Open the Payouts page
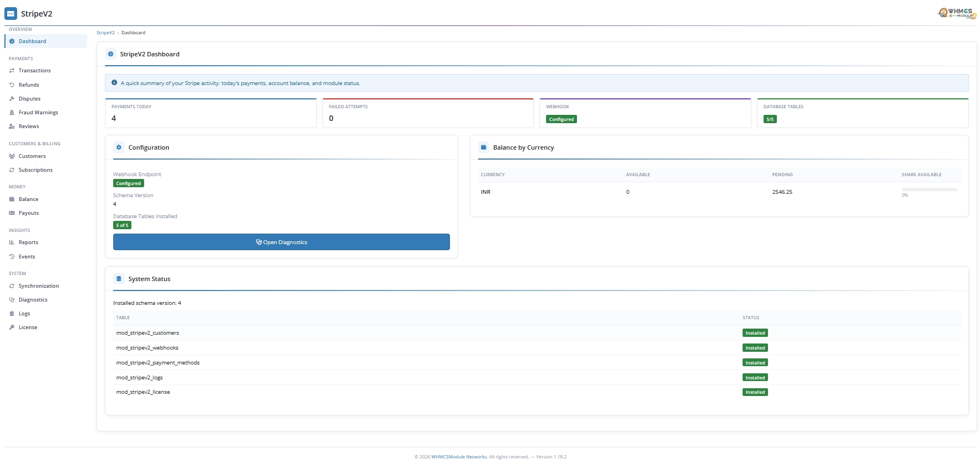The image size is (980, 465). point(46,213)
